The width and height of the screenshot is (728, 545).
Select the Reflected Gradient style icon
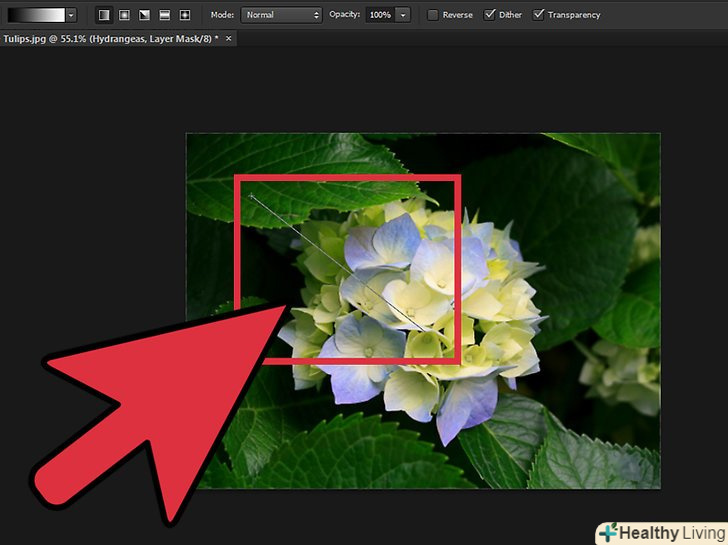click(x=164, y=15)
